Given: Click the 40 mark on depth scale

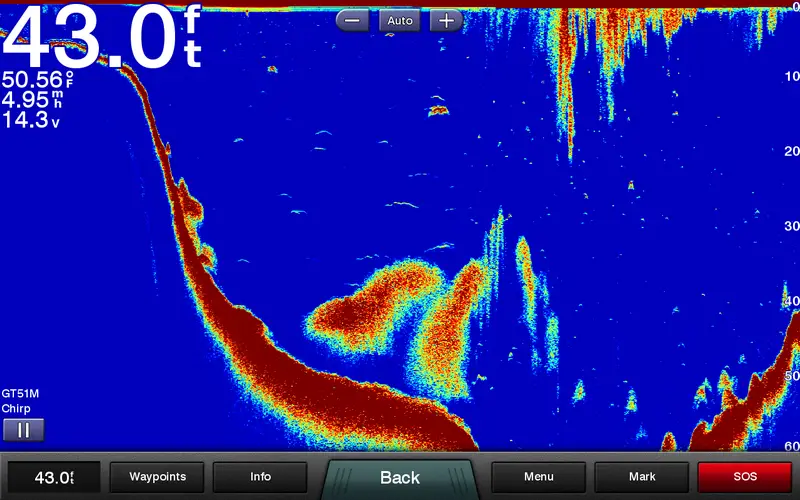Looking at the screenshot, I should [x=791, y=301].
